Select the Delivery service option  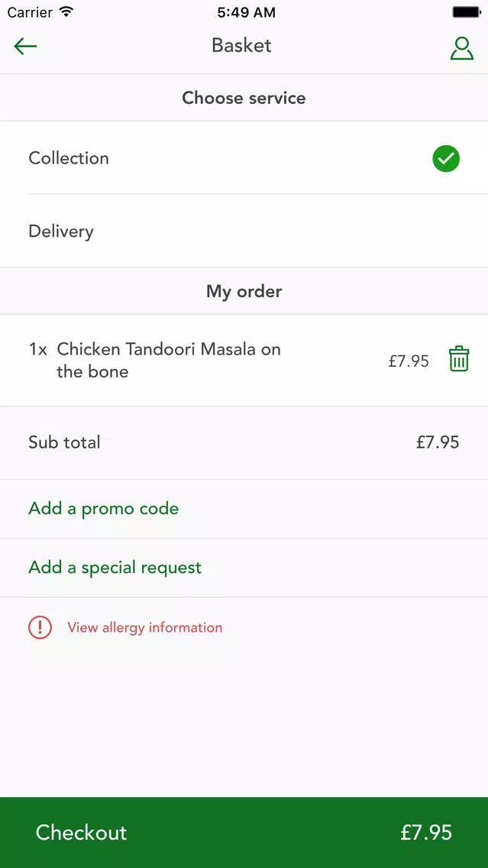coord(244,231)
